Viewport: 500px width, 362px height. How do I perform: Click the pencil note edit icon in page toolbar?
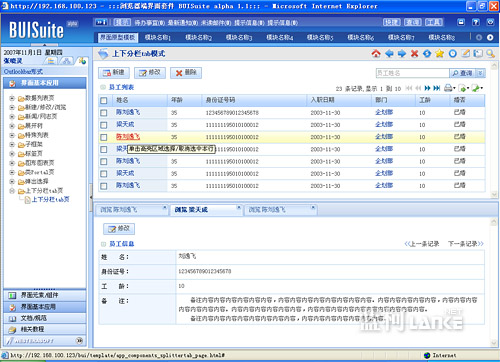(x=466, y=53)
